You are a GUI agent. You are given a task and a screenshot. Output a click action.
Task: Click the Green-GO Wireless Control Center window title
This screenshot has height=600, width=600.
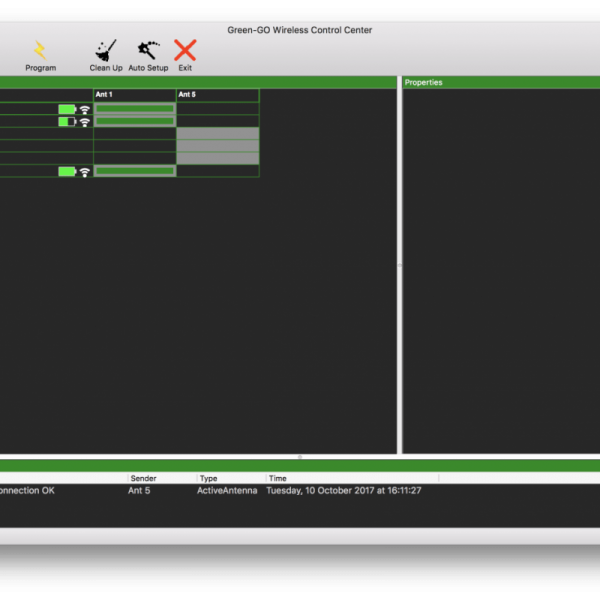(x=300, y=30)
